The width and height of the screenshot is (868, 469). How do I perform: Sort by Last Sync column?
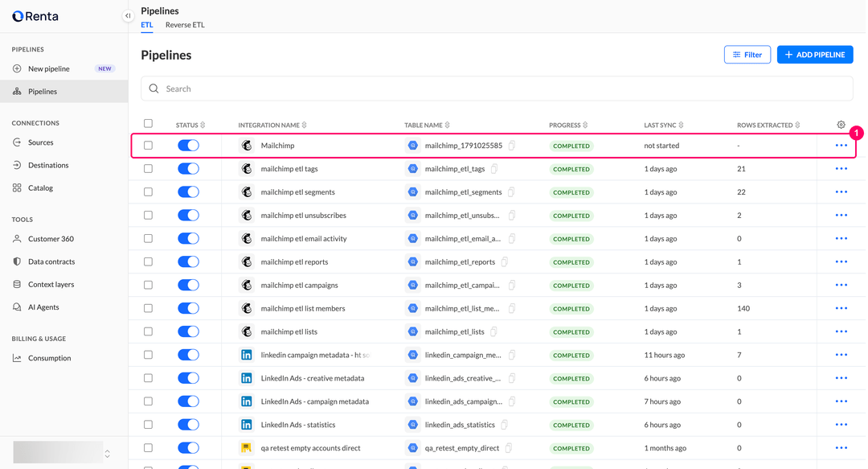coord(664,125)
